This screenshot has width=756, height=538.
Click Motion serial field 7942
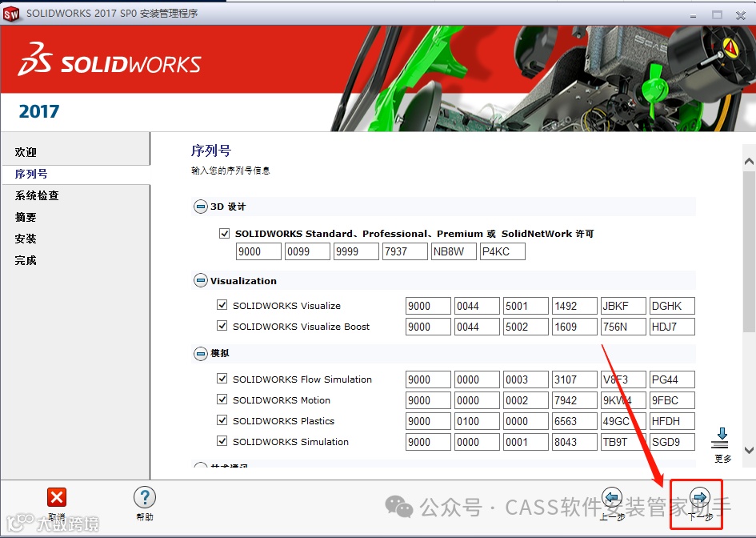574,400
